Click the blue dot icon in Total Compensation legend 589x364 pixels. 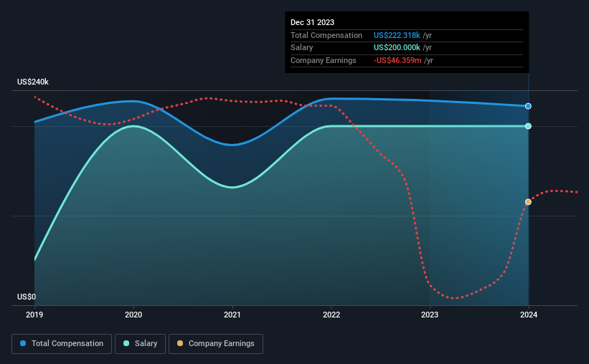click(23, 343)
